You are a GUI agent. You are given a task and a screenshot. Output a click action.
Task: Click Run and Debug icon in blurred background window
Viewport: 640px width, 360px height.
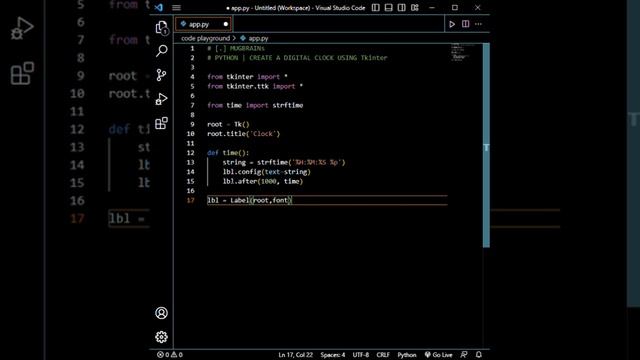coord(22,28)
